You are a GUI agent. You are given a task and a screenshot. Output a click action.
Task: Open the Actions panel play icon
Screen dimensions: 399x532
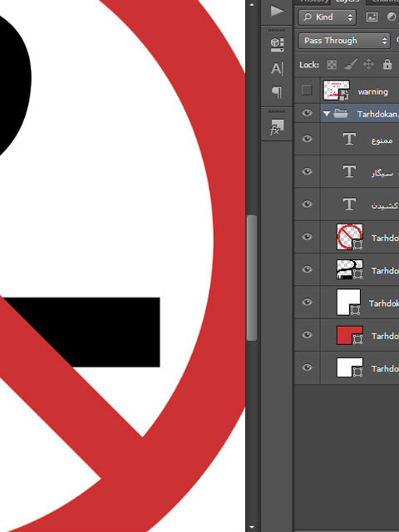277,11
